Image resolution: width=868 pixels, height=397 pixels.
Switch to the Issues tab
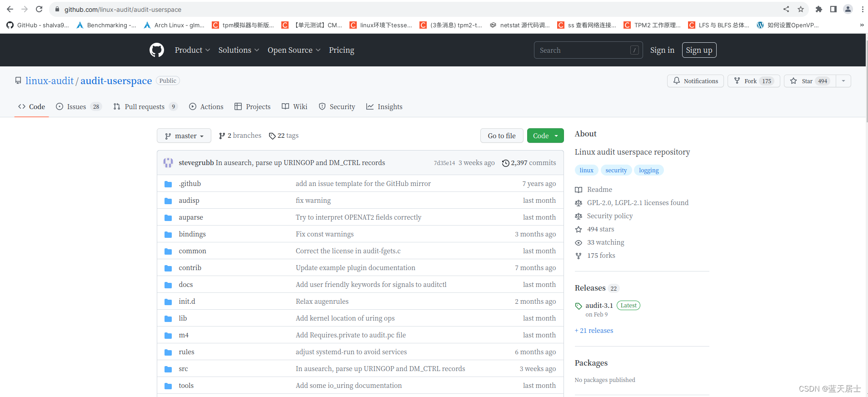tap(79, 106)
